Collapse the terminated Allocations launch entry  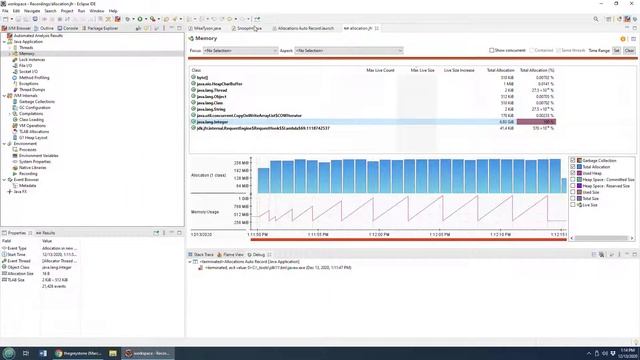[x=190, y=262]
